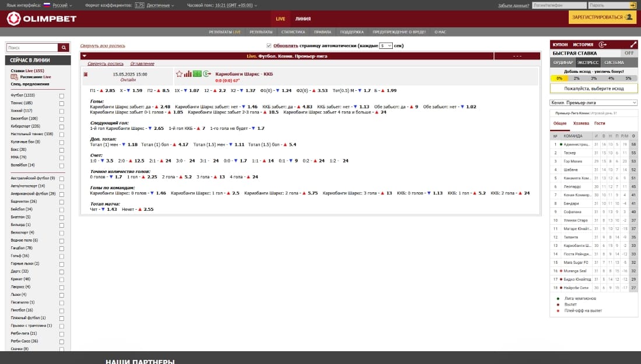641x364 pixels.
Task: Open Ставки Live (155) link
Action: pyautogui.click(x=27, y=70)
